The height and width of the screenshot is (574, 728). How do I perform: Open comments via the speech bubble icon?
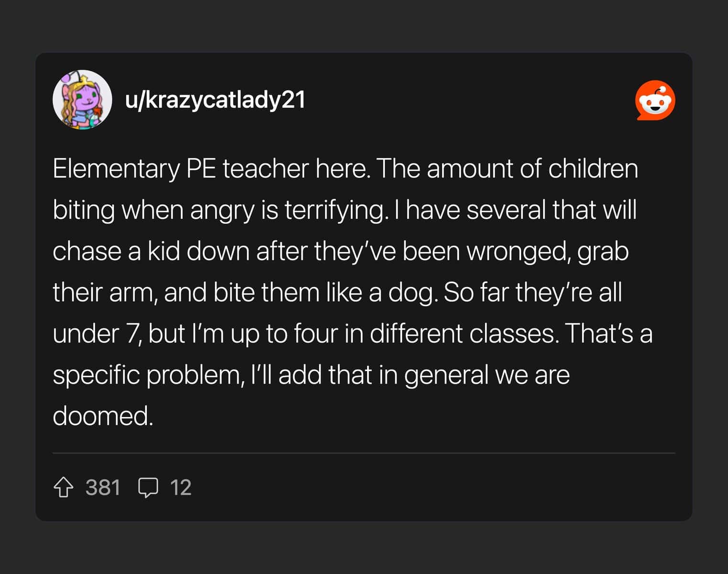[x=148, y=488]
